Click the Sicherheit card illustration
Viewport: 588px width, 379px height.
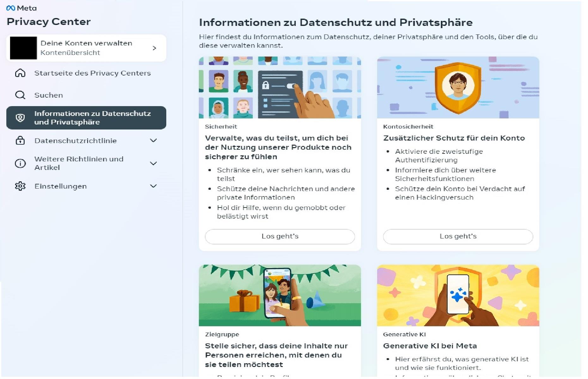280,87
